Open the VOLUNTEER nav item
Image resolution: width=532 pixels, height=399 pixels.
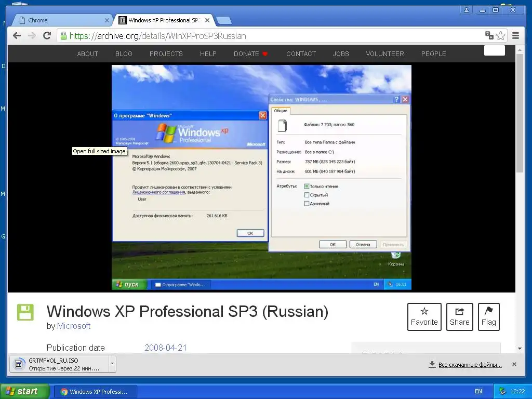(x=385, y=54)
